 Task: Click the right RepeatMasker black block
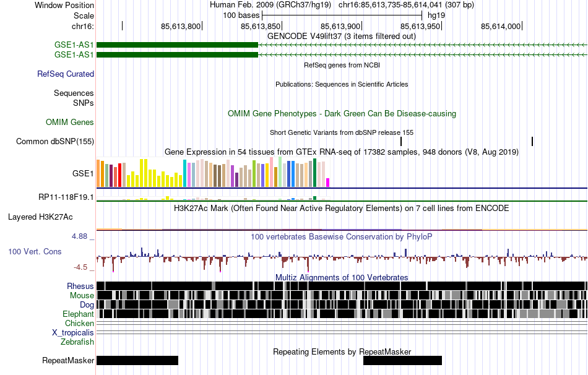402,360
